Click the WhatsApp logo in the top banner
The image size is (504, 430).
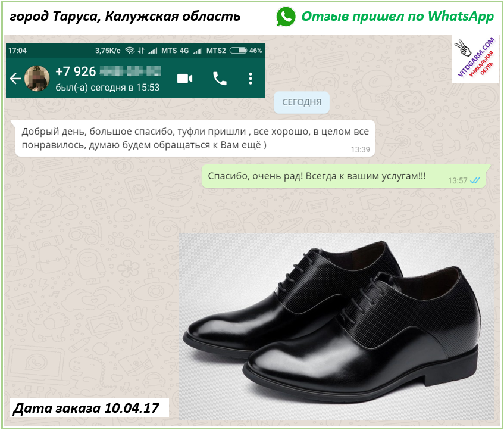tap(286, 17)
